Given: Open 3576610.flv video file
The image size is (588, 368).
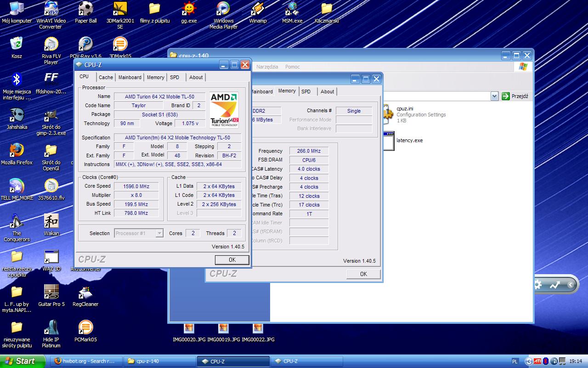Looking at the screenshot, I should (51, 189).
